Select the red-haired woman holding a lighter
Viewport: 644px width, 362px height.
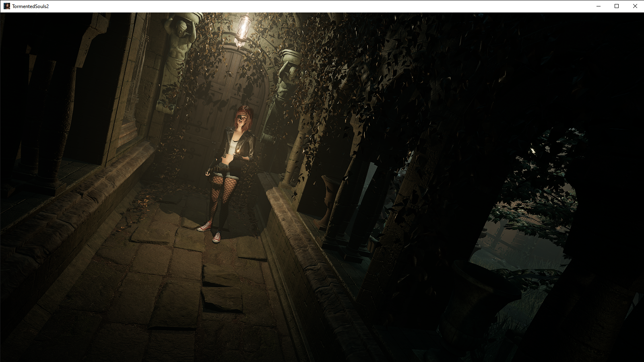[229, 174]
